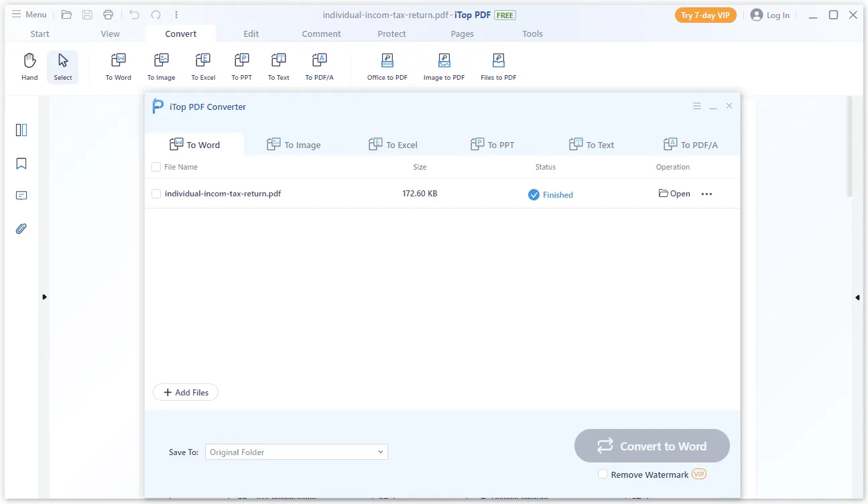Click the Add Files button
This screenshot has width=868, height=504.
[186, 393]
